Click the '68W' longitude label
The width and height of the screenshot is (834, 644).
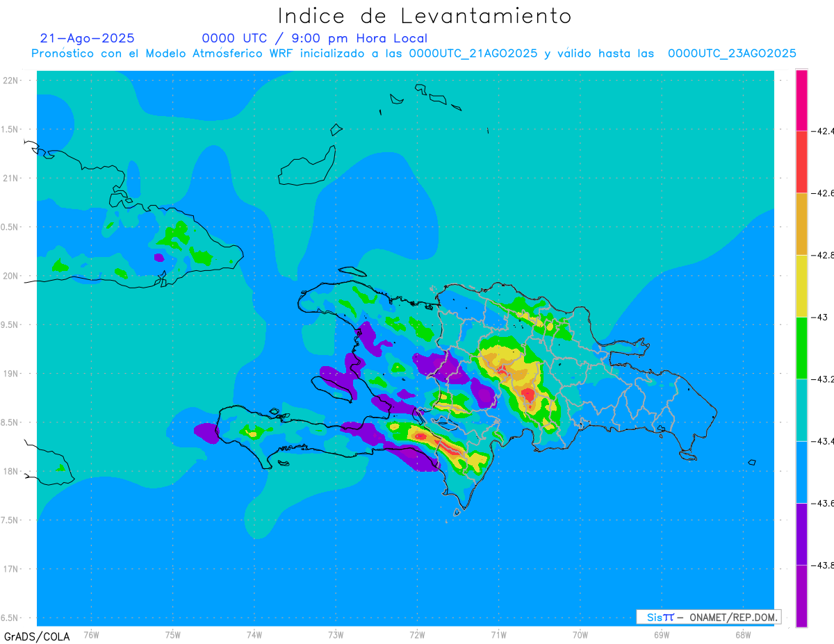tap(743, 634)
